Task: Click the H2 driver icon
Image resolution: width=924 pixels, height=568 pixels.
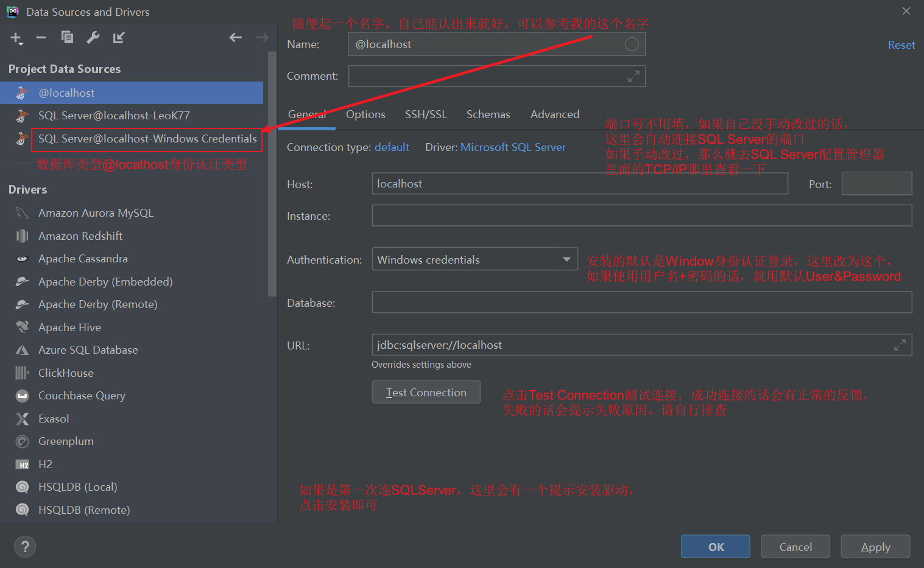Action: (x=23, y=465)
